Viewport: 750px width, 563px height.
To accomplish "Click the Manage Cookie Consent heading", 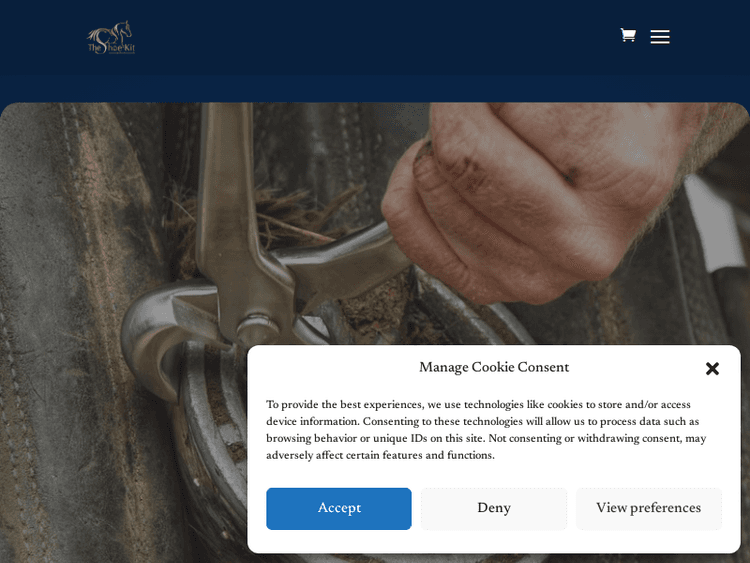I will point(494,367).
